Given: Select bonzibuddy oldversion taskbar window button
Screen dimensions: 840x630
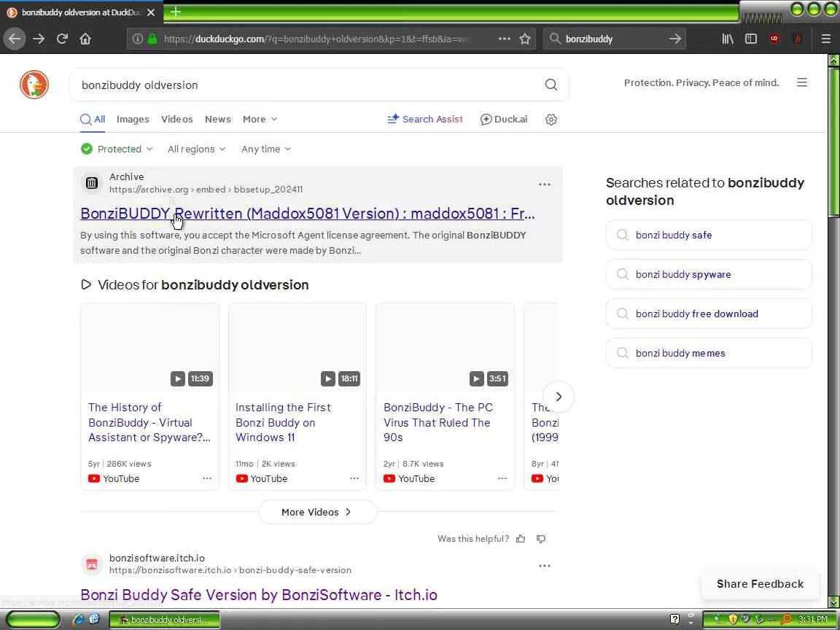Looking at the screenshot, I should coord(165,619).
